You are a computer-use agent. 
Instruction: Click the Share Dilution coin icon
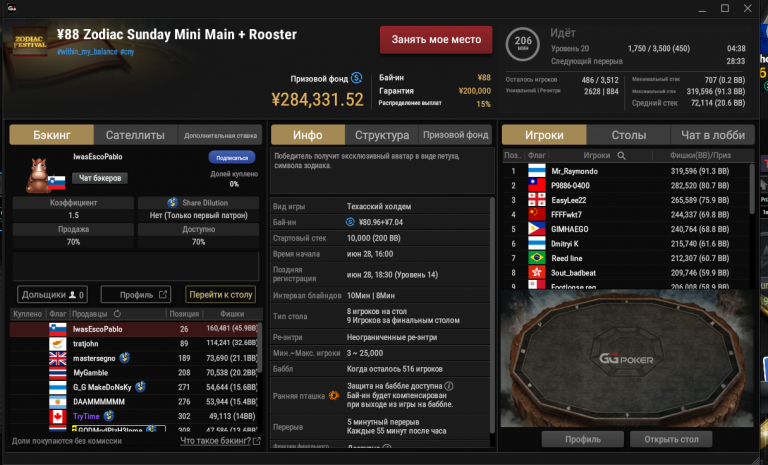click(172, 202)
